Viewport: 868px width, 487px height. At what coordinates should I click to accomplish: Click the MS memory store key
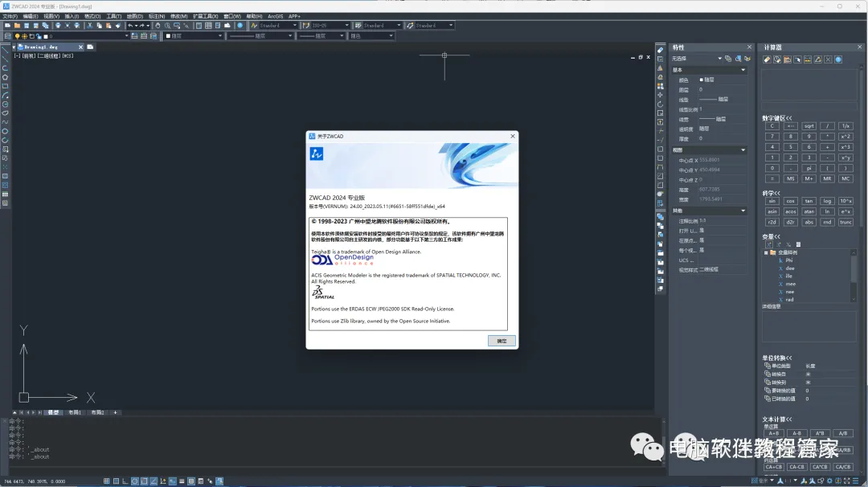[x=791, y=178]
